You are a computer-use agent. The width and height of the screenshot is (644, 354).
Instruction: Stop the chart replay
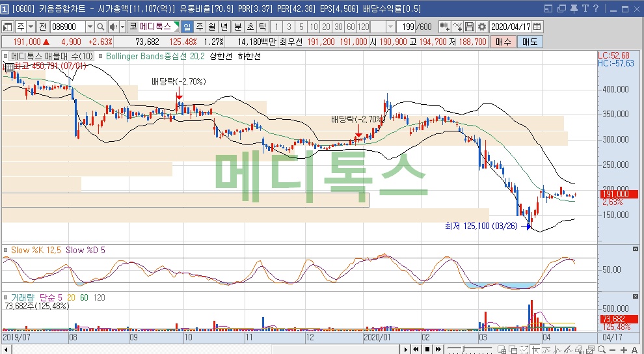[x=427, y=349]
